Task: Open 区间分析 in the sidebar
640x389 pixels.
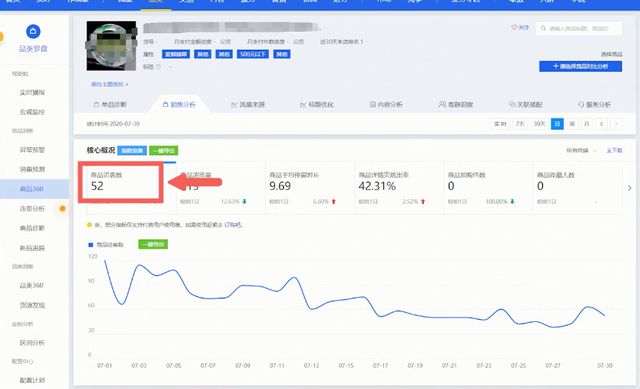Action: (x=32, y=343)
